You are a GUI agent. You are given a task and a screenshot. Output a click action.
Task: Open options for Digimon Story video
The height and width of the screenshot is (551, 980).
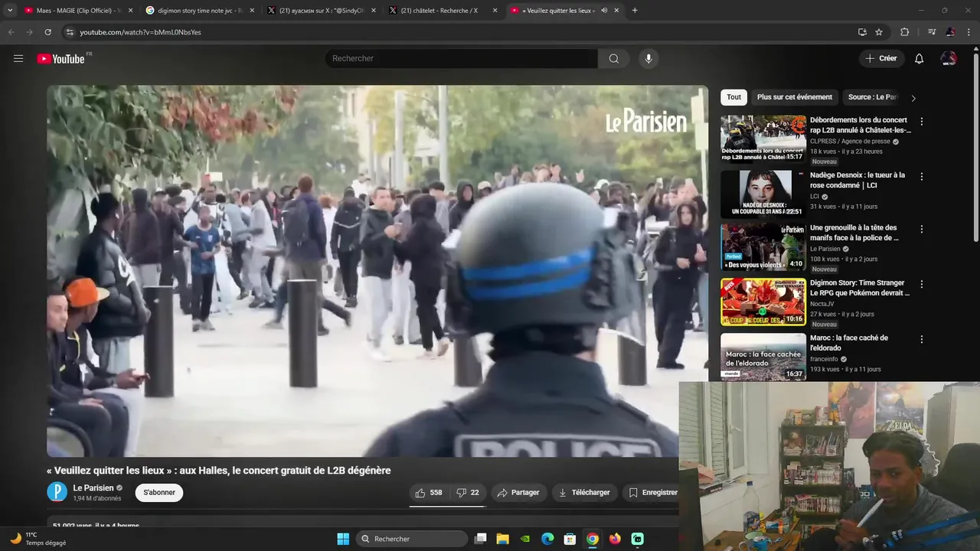tap(922, 284)
